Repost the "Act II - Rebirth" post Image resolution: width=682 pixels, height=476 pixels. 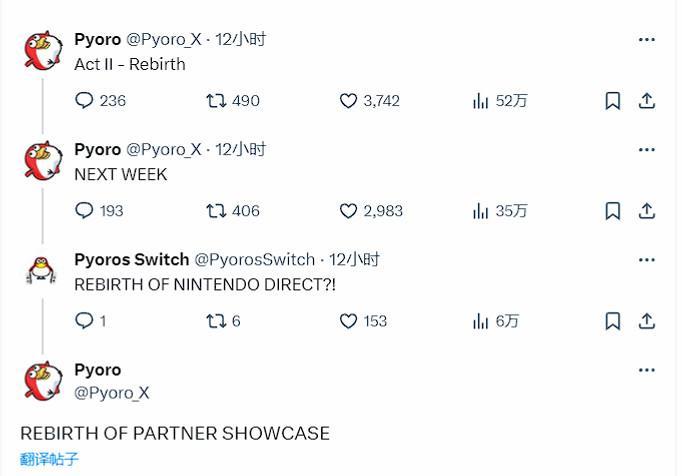(x=215, y=101)
